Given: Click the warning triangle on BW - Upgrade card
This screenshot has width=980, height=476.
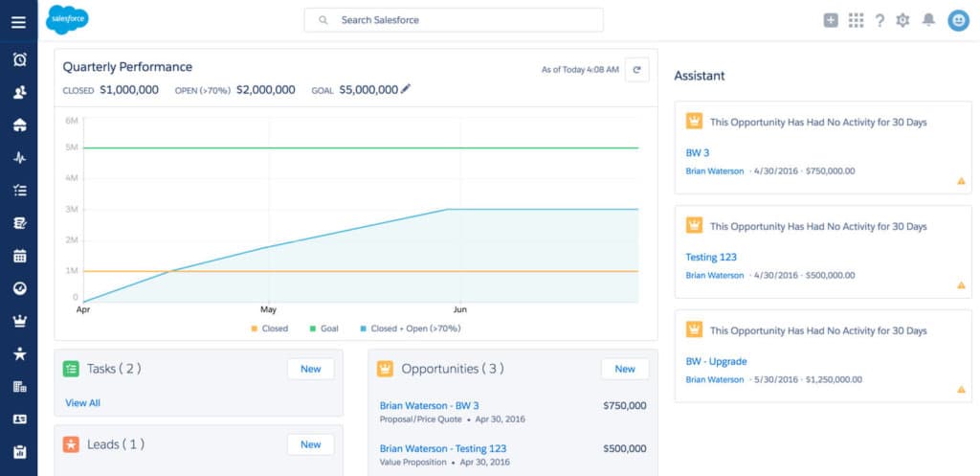Looking at the screenshot, I should [961, 389].
